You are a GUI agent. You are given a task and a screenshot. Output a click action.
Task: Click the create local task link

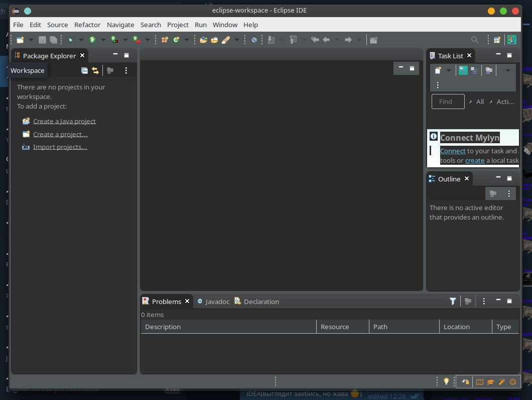pos(475,160)
